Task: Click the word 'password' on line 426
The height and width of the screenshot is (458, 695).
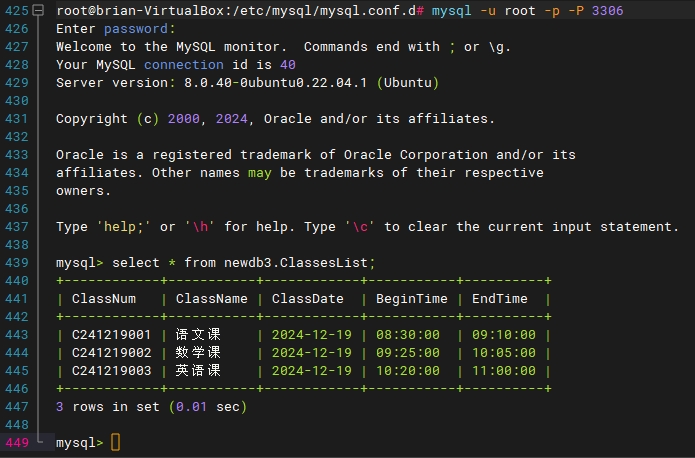Action: 139,29
